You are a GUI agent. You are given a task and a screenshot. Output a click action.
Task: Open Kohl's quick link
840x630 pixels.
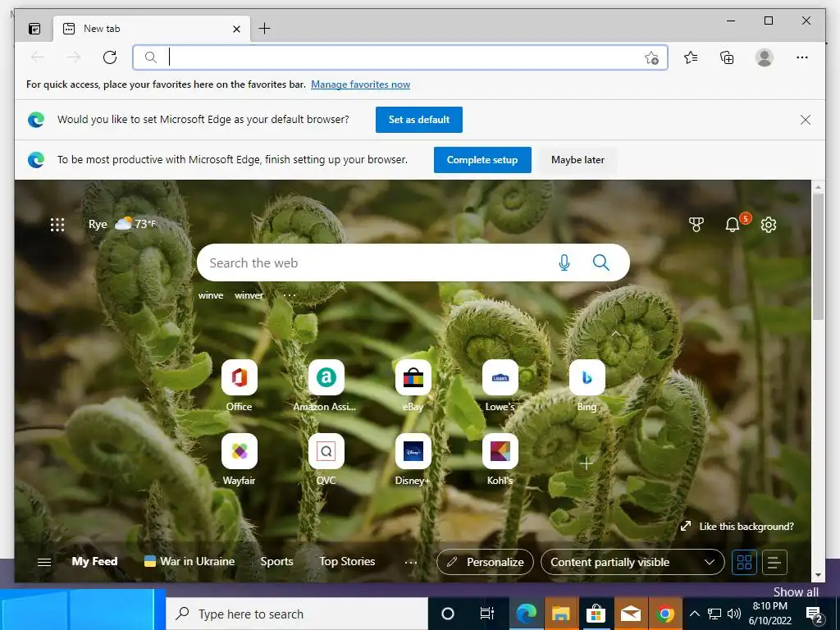tap(500, 459)
